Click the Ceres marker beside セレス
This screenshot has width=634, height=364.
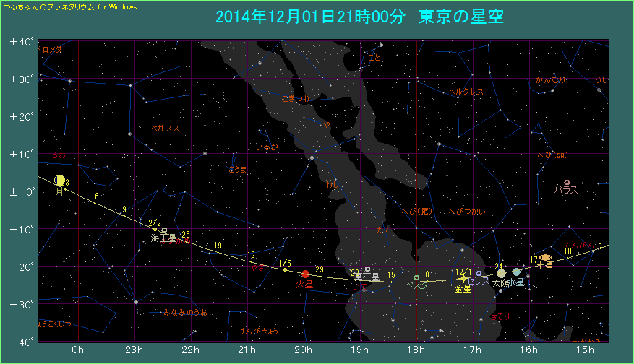[x=479, y=274]
